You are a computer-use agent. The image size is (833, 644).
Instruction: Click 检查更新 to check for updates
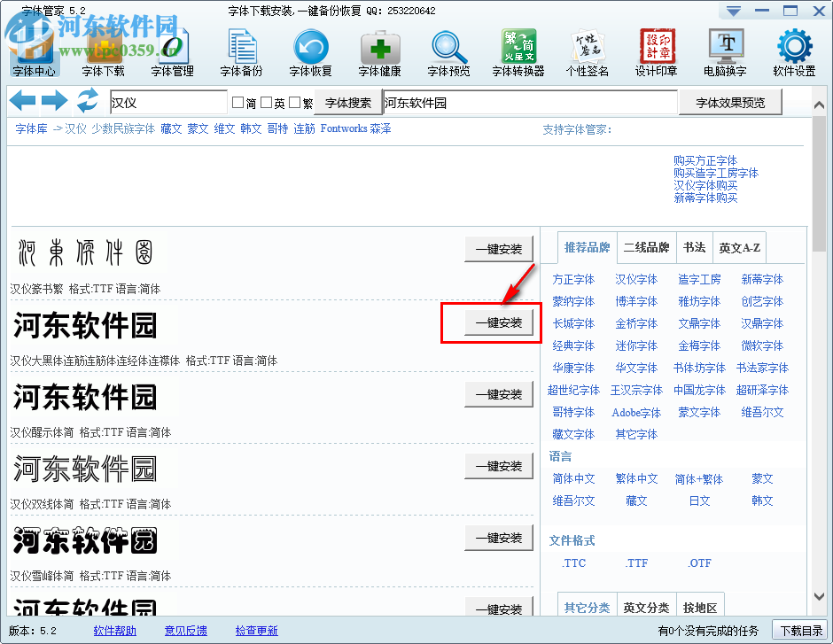point(256,631)
